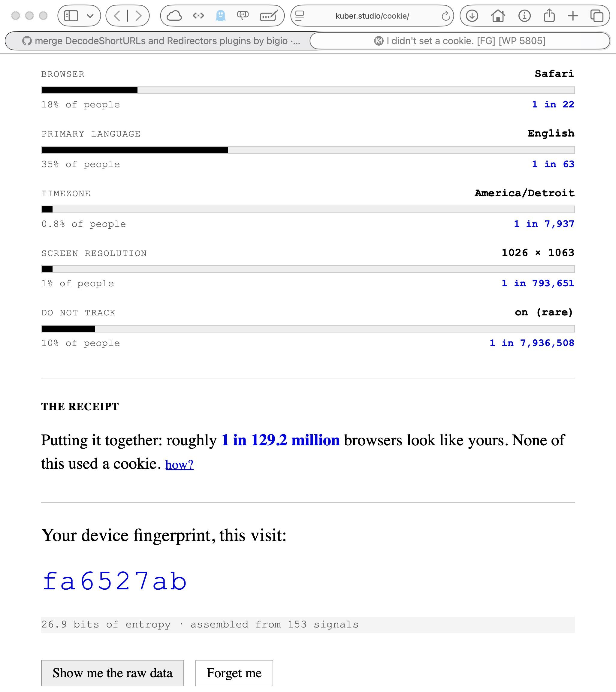Toggle the Safari sidebar icon
This screenshot has width=616, height=692.
tap(71, 16)
